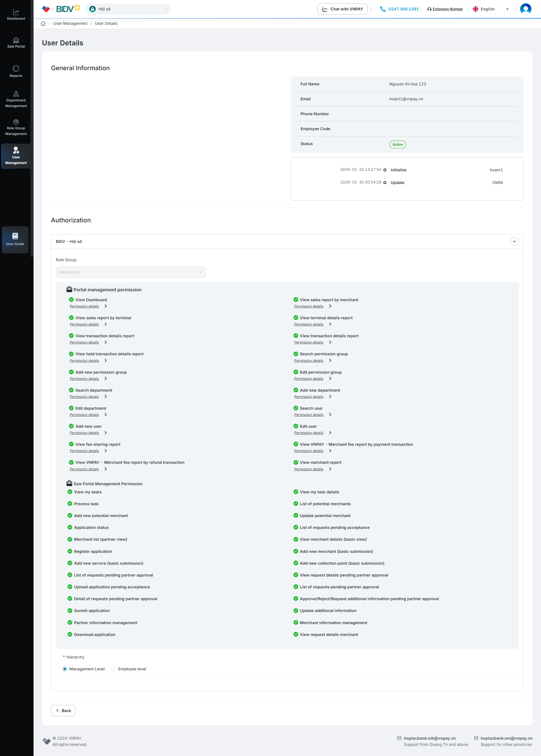Open Sale Portal from sidebar

(x=16, y=40)
